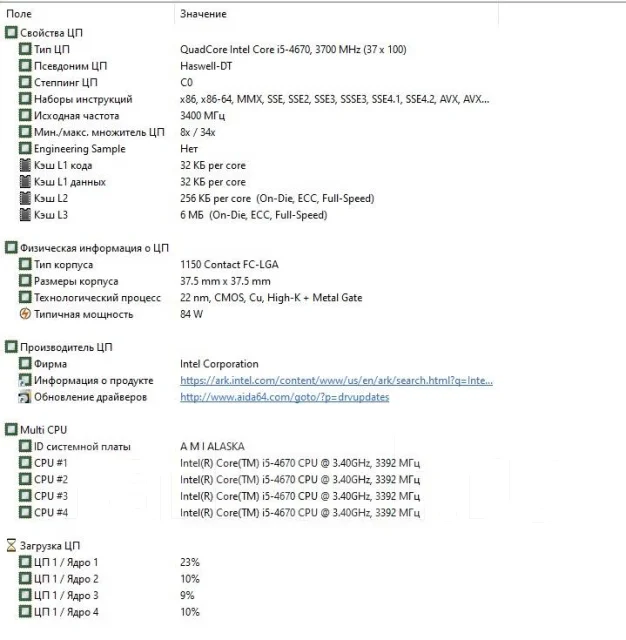Screen dimensions: 626x640
Task: Click the icon next to Тип корпуса
Action: (25, 264)
